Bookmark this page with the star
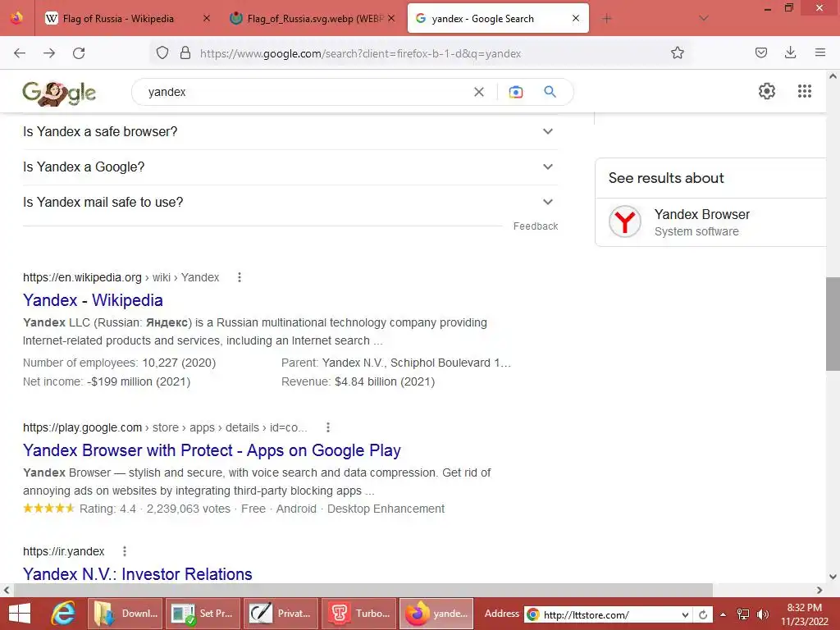This screenshot has width=840, height=630. (677, 52)
